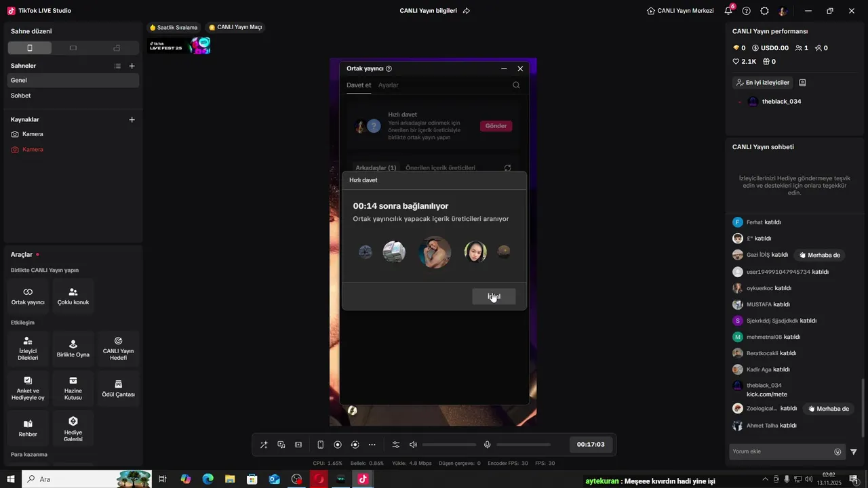Open Çoklu konuk tool
The image size is (868, 488).
(x=73, y=296)
